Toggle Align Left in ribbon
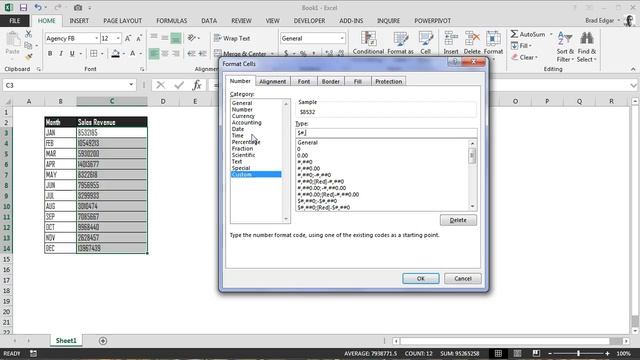The width and height of the screenshot is (640, 360). tap(154, 53)
